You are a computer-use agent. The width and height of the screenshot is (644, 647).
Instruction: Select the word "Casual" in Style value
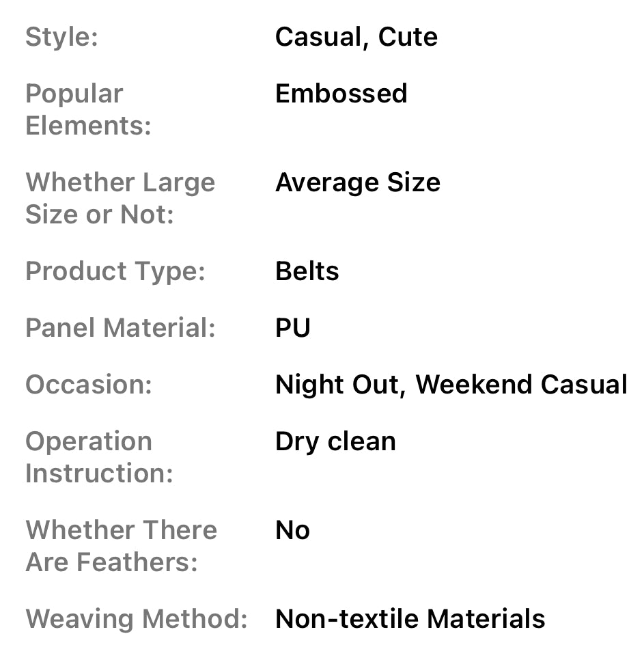(x=317, y=37)
